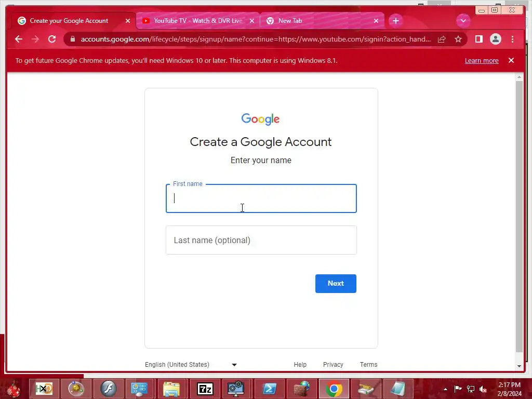Screen dimensions: 532x399
Task: Dismiss the Chrome update warning banner
Action: [511, 60]
